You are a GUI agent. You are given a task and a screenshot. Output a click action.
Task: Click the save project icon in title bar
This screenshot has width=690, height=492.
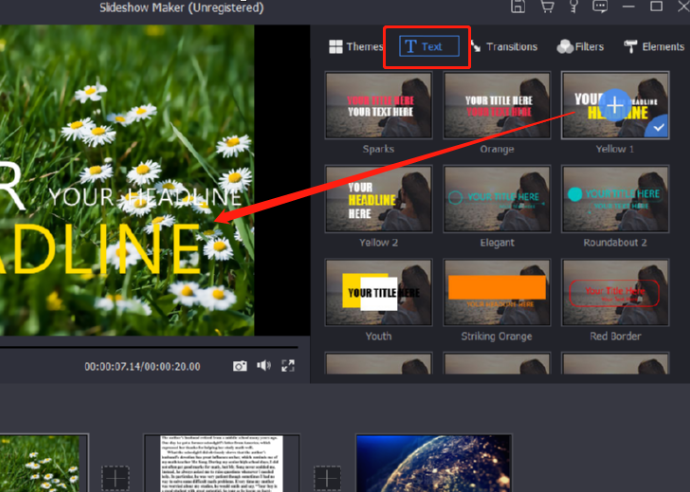[518, 6]
